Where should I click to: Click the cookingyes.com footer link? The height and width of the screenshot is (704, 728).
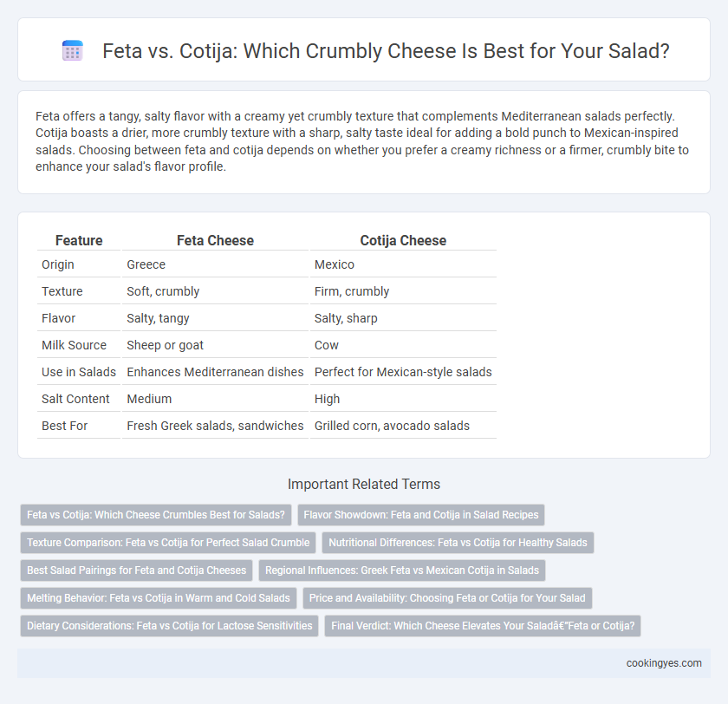point(664,663)
